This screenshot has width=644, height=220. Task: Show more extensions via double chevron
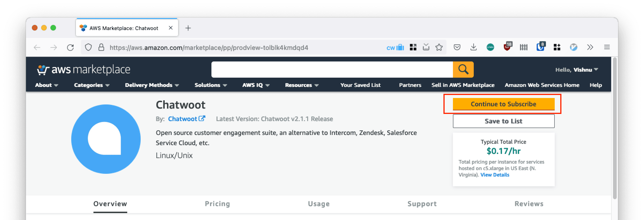coord(590,47)
